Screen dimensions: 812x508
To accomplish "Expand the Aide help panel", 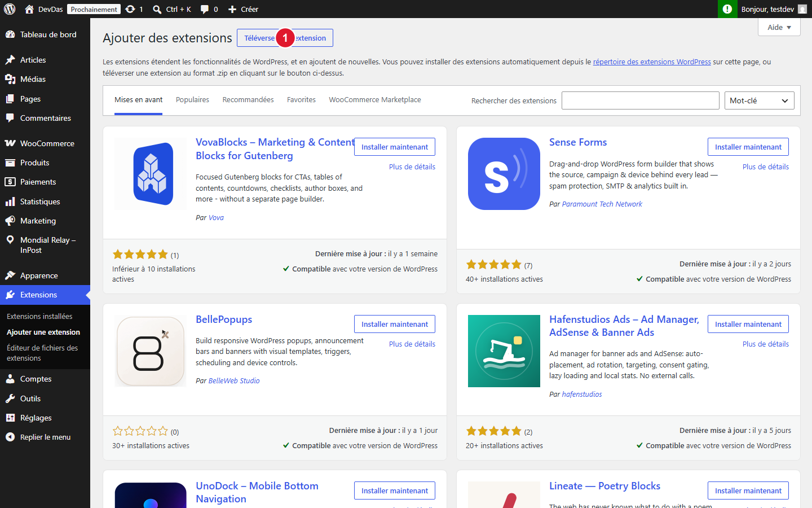I will tap(779, 27).
